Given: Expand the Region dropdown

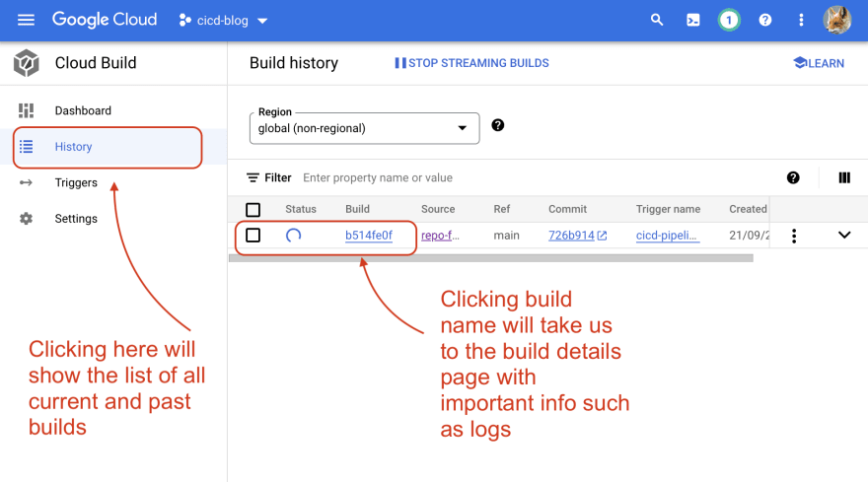Looking at the screenshot, I should tap(364, 128).
